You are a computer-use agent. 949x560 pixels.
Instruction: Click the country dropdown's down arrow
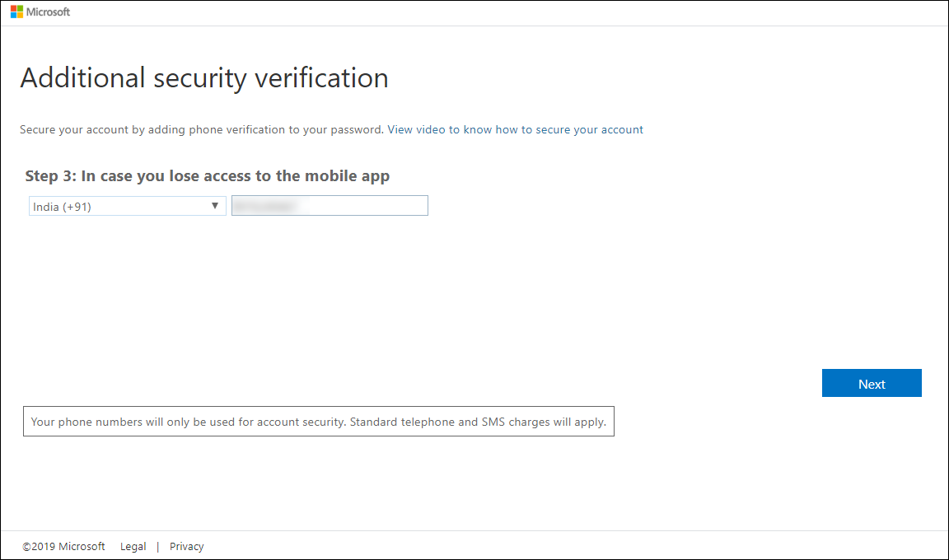point(215,206)
